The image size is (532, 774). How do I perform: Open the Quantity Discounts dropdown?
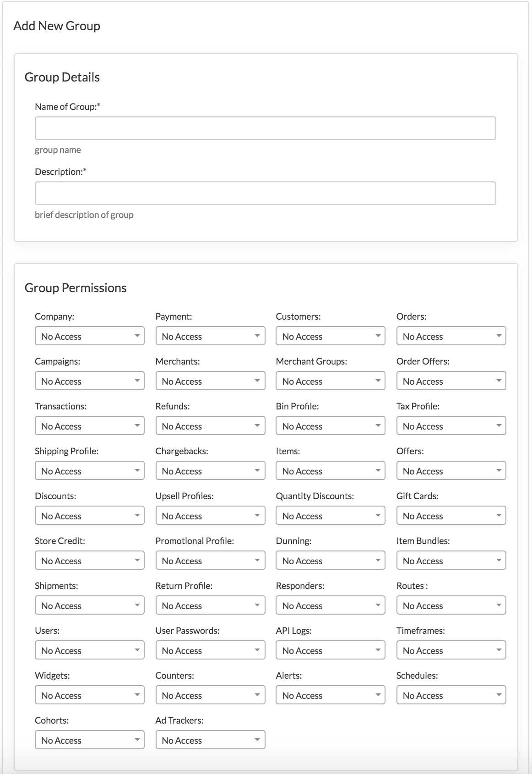331,516
